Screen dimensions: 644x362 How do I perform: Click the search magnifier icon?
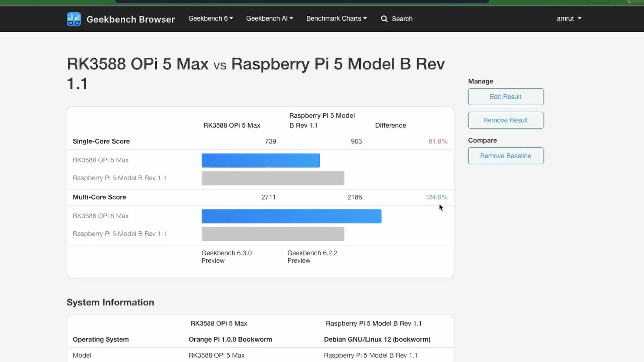[x=384, y=19]
